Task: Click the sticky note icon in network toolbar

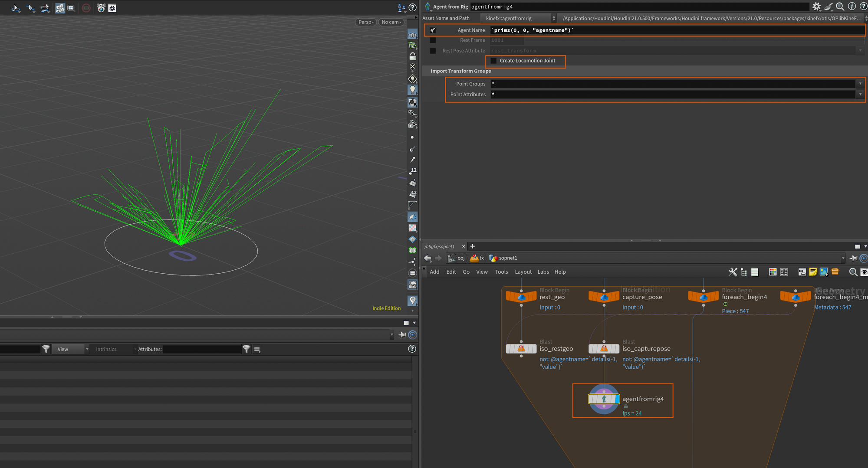Action: click(x=812, y=272)
